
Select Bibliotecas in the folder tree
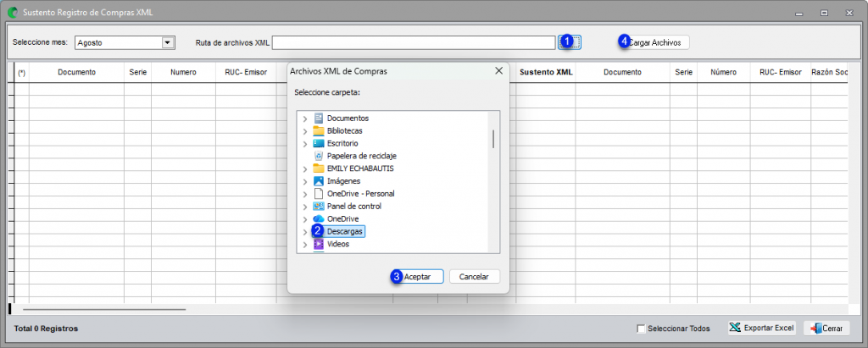[345, 131]
